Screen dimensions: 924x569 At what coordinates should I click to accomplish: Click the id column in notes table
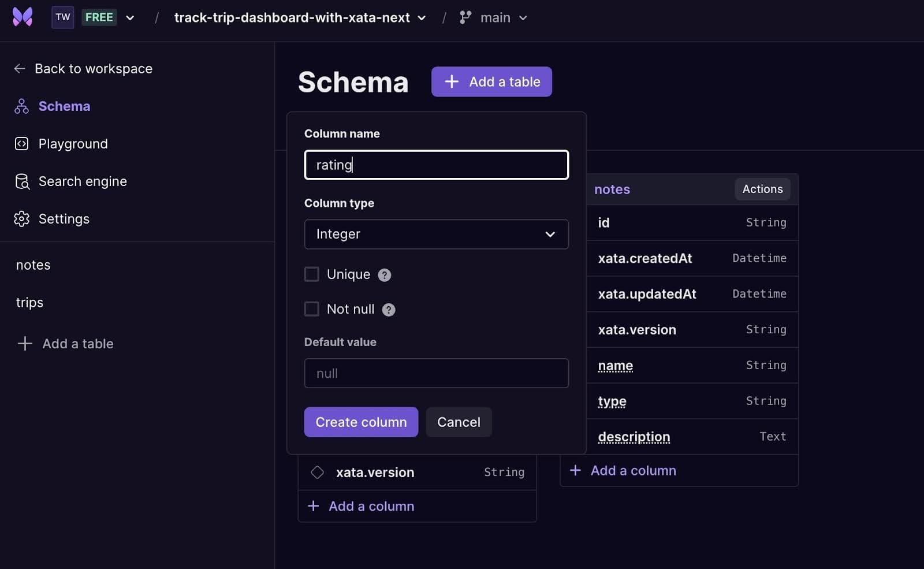point(692,222)
